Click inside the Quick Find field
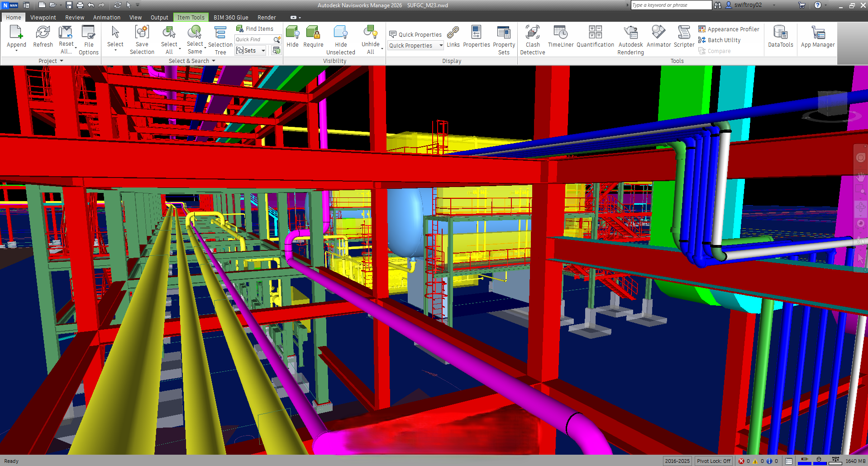The width and height of the screenshot is (868, 466). 253,39
